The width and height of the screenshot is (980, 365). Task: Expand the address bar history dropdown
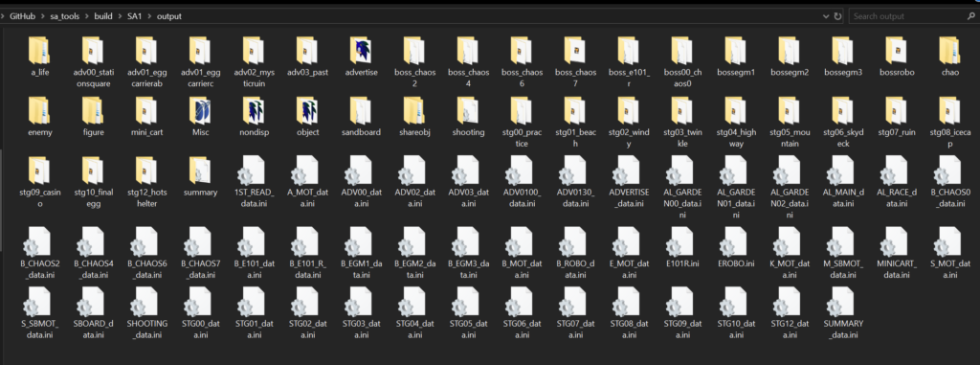[x=826, y=16]
